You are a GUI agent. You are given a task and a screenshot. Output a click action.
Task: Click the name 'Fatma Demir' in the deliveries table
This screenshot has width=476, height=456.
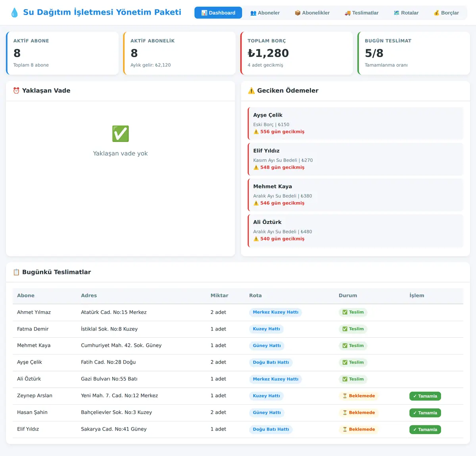click(33, 329)
